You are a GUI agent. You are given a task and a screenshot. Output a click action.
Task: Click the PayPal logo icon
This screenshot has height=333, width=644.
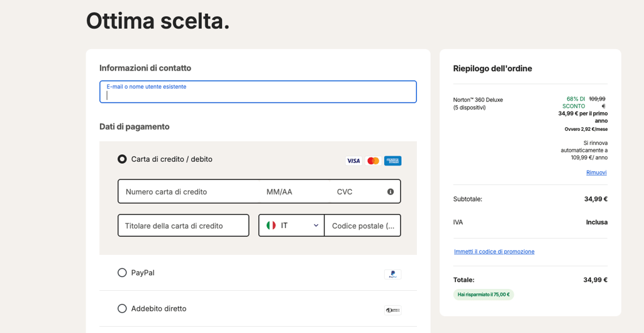(x=392, y=274)
